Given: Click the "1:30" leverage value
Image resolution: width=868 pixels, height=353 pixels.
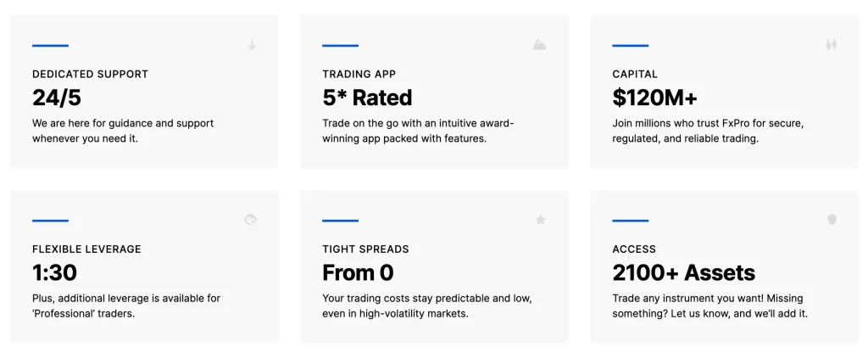Looking at the screenshot, I should point(54,273).
